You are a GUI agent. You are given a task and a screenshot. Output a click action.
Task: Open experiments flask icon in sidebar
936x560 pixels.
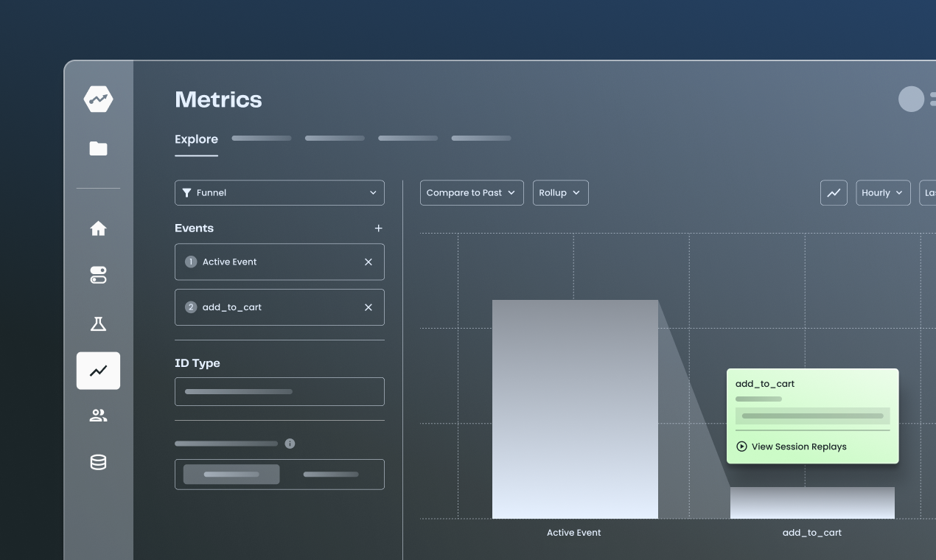click(x=98, y=323)
